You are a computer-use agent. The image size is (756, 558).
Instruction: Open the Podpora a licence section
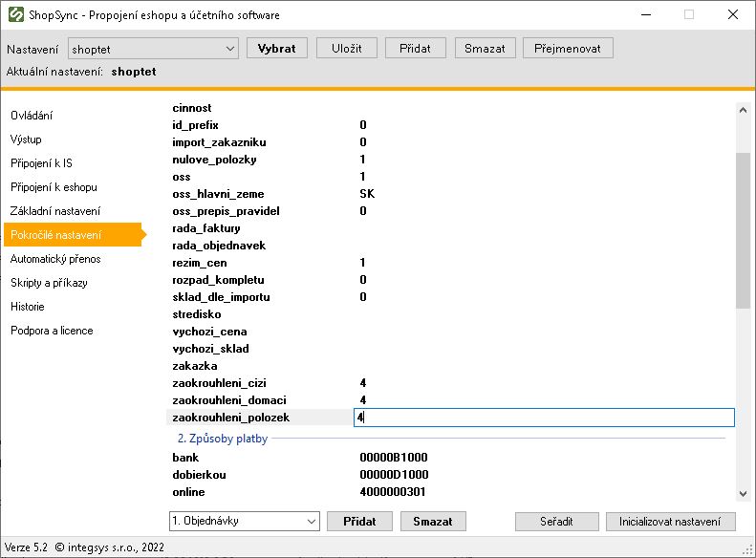click(52, 331)
